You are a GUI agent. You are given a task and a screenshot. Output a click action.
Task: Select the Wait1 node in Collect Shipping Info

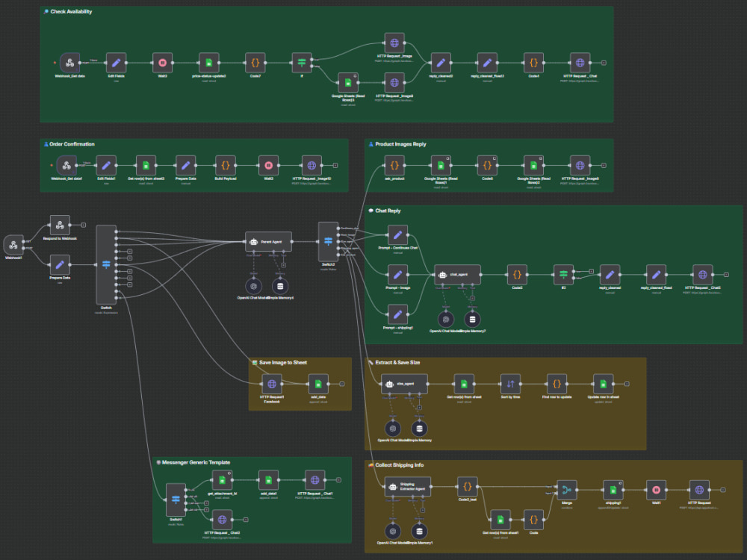tap(656, 490)
